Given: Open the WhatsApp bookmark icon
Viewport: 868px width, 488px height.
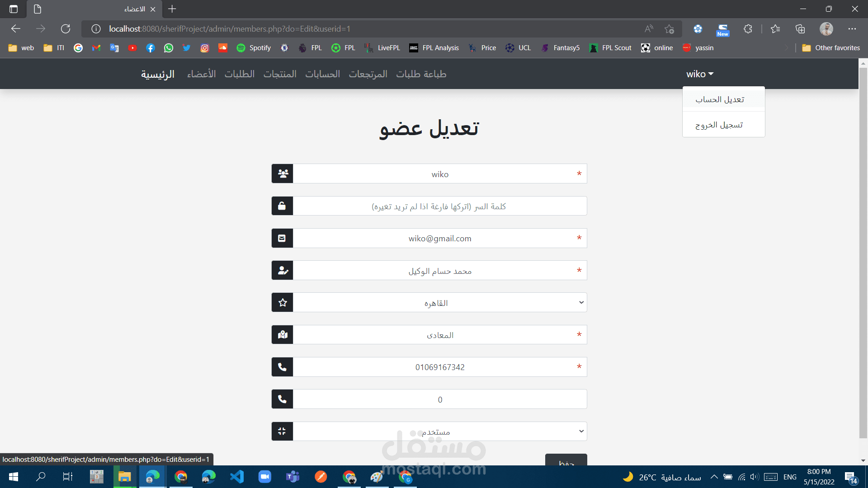Looking at the screenshot, I should [169, 48].
